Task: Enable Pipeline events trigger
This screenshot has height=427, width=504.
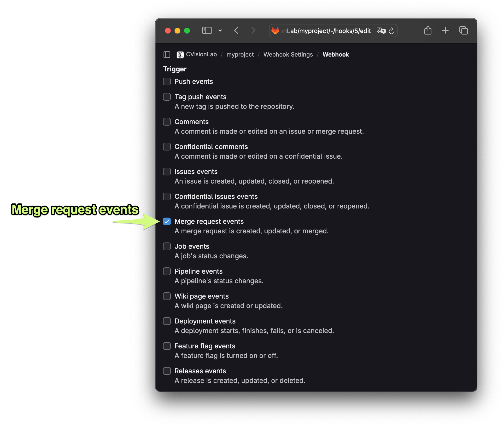Action: (x=167, y=271)
